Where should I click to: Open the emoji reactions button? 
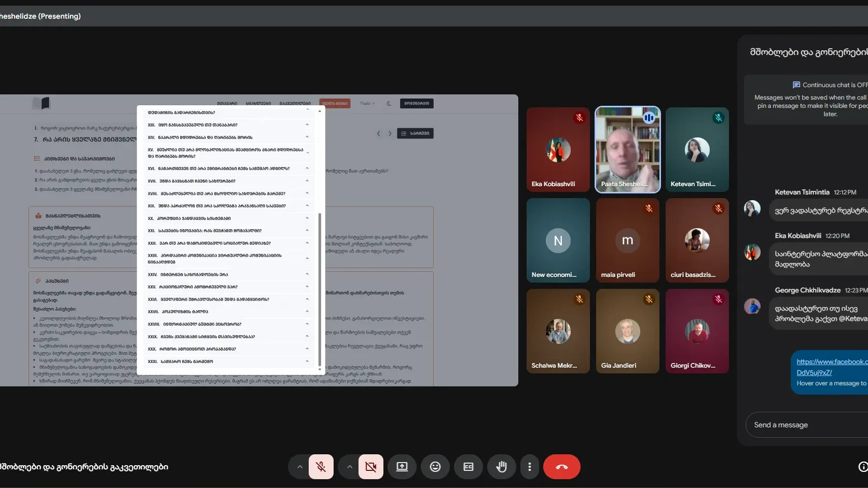435,467
